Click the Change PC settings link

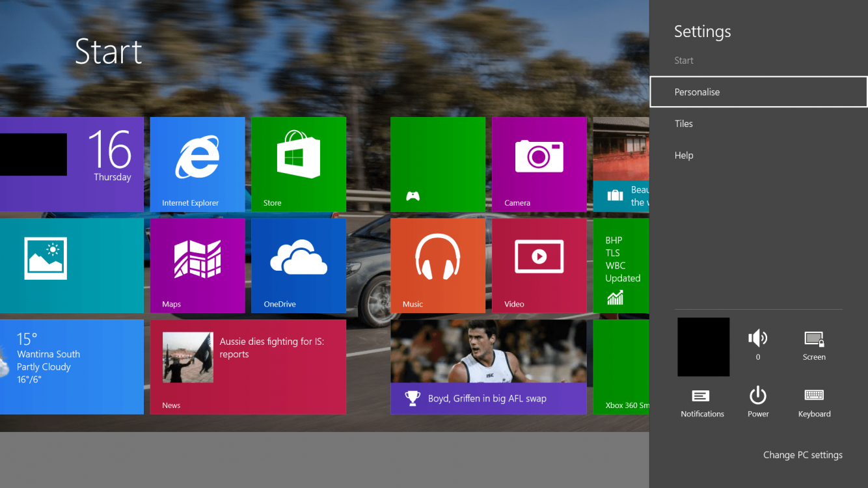click(x=802, y=455)
